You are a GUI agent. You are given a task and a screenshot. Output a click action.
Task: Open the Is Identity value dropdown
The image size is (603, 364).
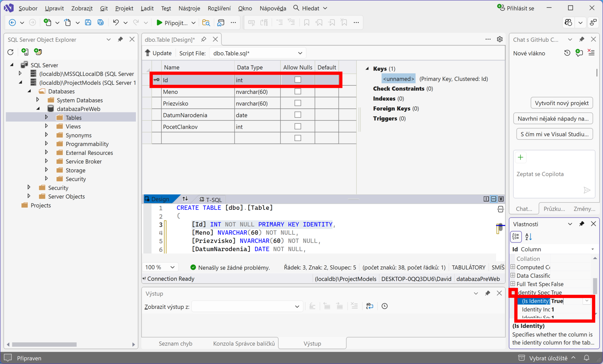[586, 301]
